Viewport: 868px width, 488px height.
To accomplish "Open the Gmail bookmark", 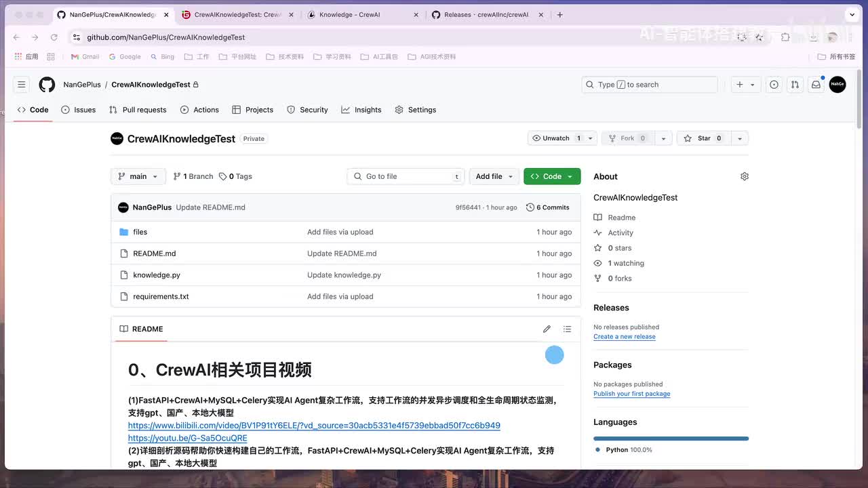I will coord(85,57).
